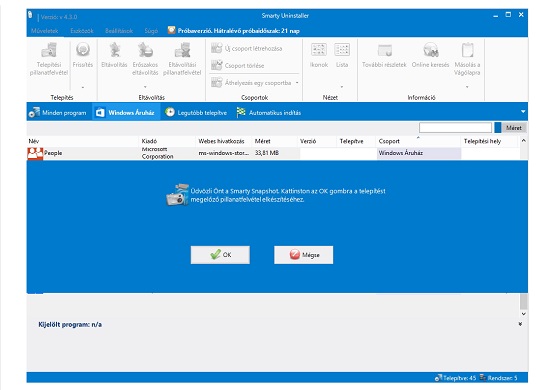Screen dimensions: 550x390
Task: Click the search input field
Action: (455, 128)
